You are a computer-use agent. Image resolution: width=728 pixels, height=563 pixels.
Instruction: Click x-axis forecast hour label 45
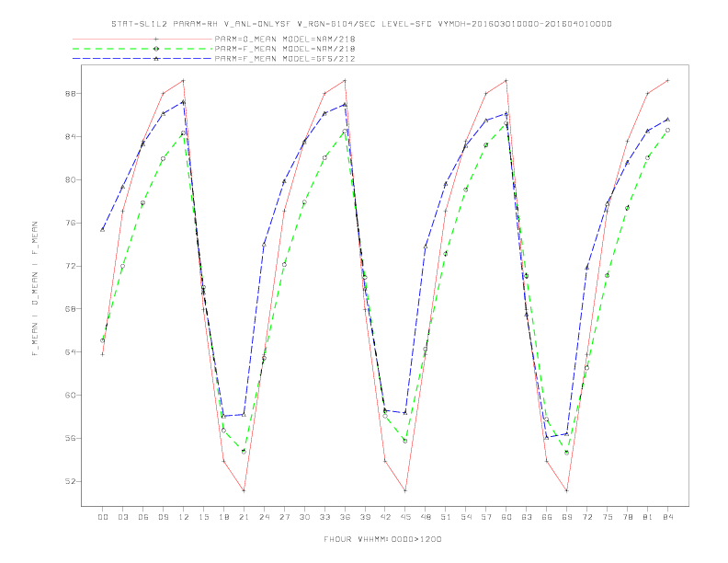point(405,517)
